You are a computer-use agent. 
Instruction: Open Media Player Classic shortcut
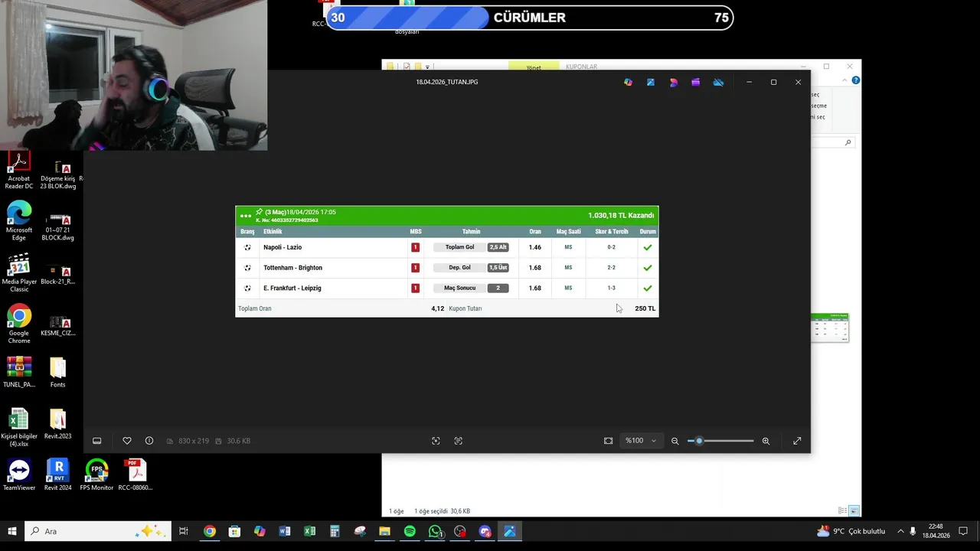pyautogui.click(x=19, y=273)
